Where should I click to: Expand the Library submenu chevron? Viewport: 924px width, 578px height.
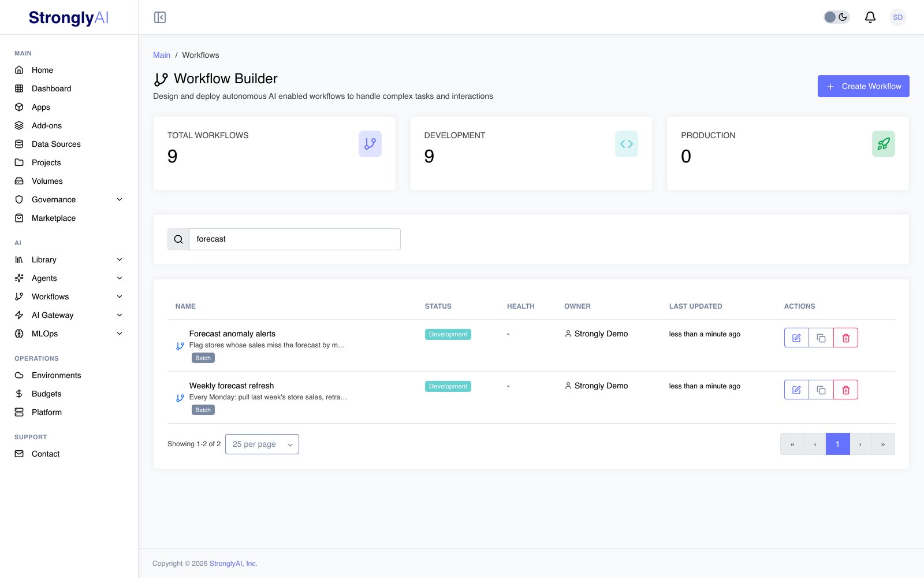click(x=120, y=260)
